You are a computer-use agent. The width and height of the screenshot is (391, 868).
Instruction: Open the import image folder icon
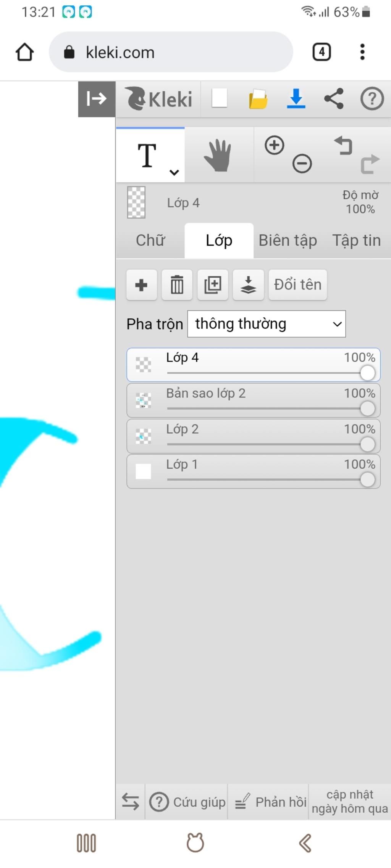point(258,99)
